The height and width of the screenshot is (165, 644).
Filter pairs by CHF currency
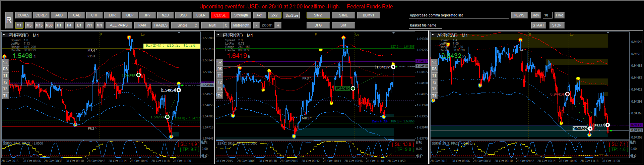pos(94,15)
